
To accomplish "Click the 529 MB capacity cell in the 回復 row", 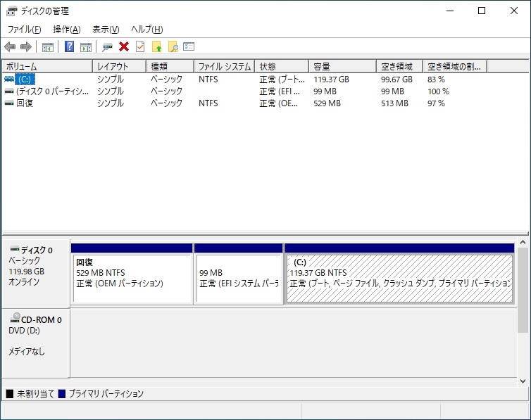I will click(x=327, y=103).
